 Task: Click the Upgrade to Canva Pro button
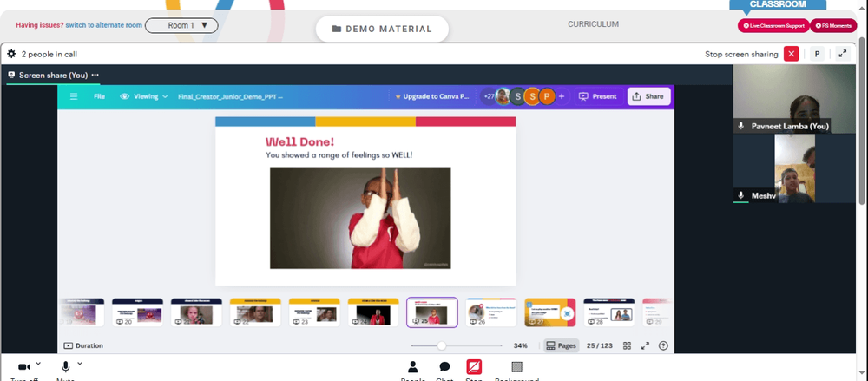tap(431, 96)
